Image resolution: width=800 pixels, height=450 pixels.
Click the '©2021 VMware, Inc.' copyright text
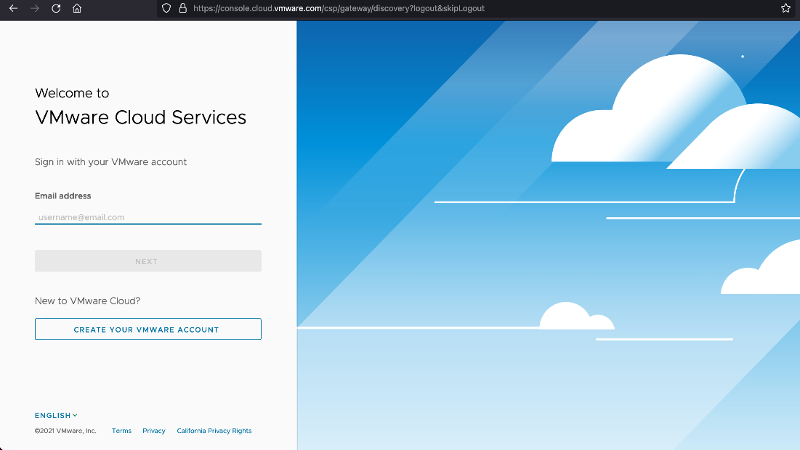pyautogui.click(x=65, y=431)
